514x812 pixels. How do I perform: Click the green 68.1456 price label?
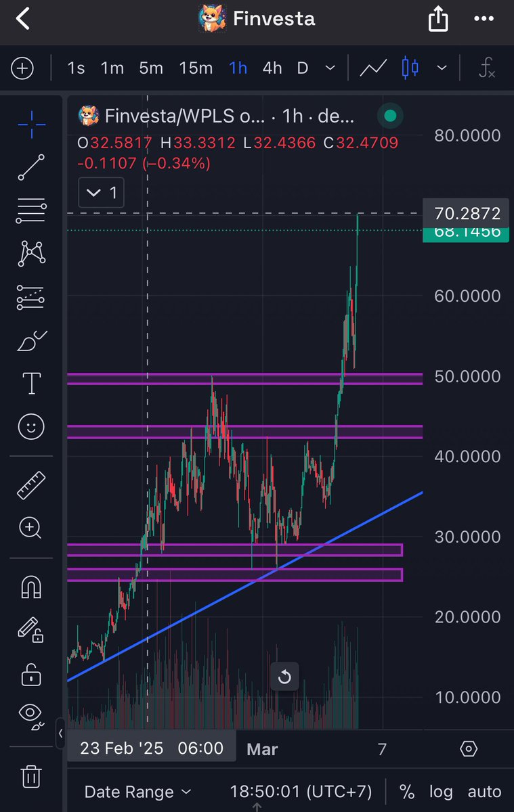465,234
